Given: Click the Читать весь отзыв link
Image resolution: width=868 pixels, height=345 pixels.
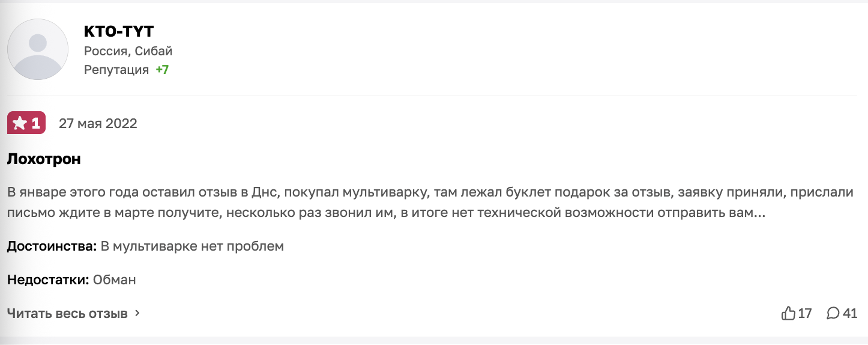Looking at the screenshot, I should [67, 314].
